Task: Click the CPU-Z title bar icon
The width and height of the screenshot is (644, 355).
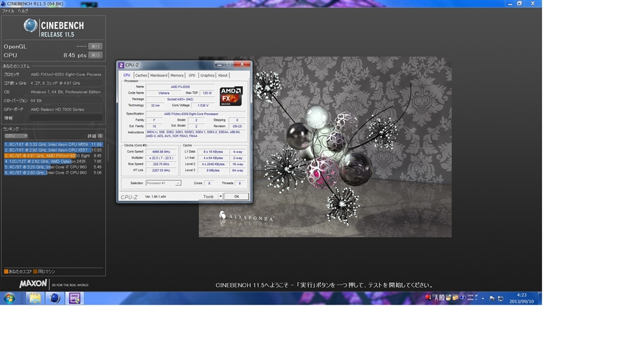Action: pos(121,65)
